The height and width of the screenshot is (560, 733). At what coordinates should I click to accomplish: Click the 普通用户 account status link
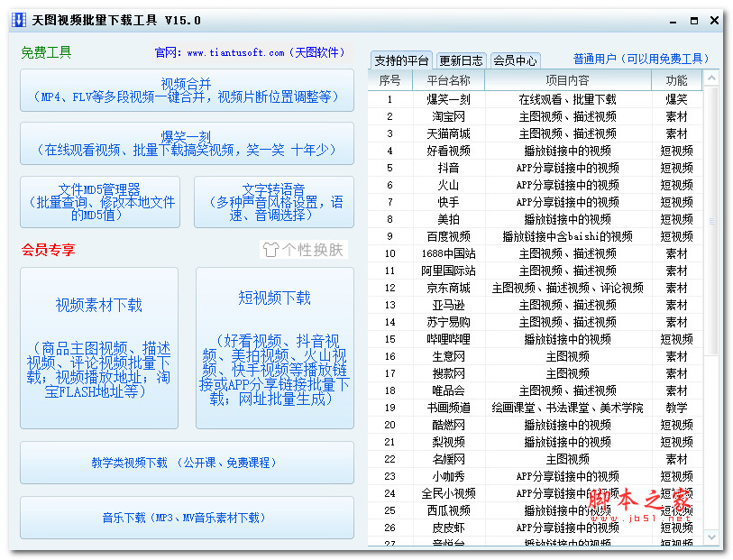click(641, 60)
